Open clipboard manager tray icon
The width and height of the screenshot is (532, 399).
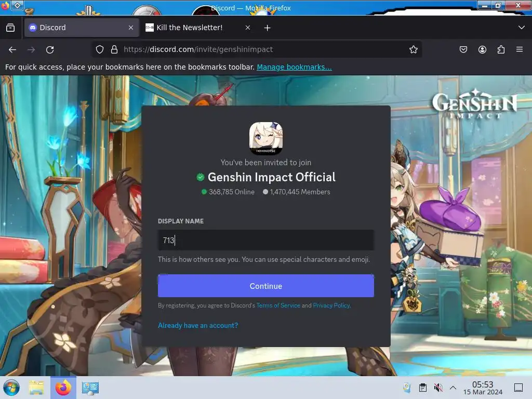(x=423, y=388)
